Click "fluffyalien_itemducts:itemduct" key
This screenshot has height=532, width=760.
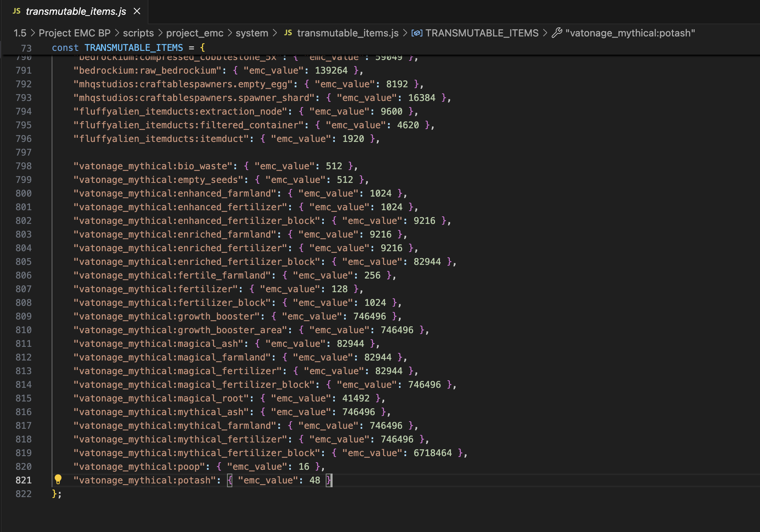pyautogui.click(x=161, y=139)
